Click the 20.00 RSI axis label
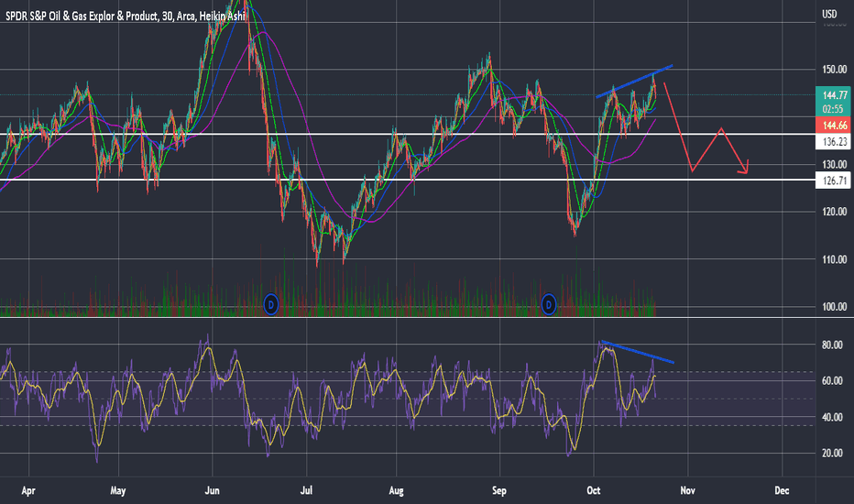This screenshot has height=504, width=854. [x=832, y=454]
